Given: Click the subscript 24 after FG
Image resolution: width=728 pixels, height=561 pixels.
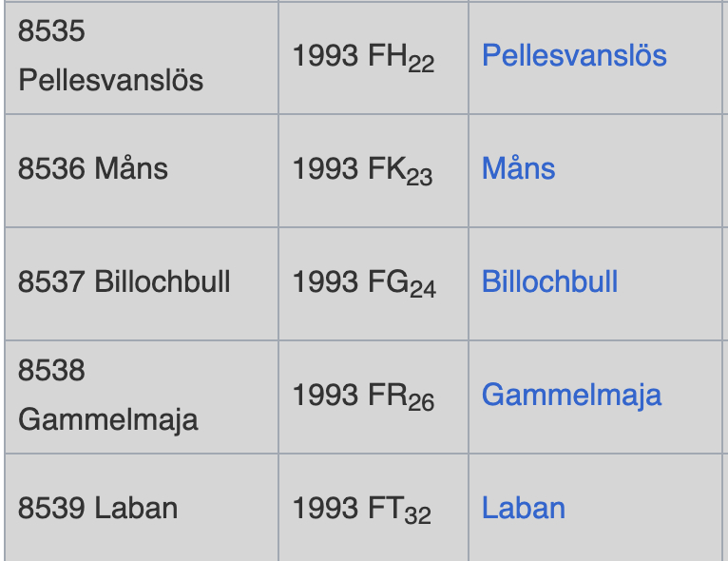Looking at the screenshot, I should pyautogui.click(x=423, y=290).
